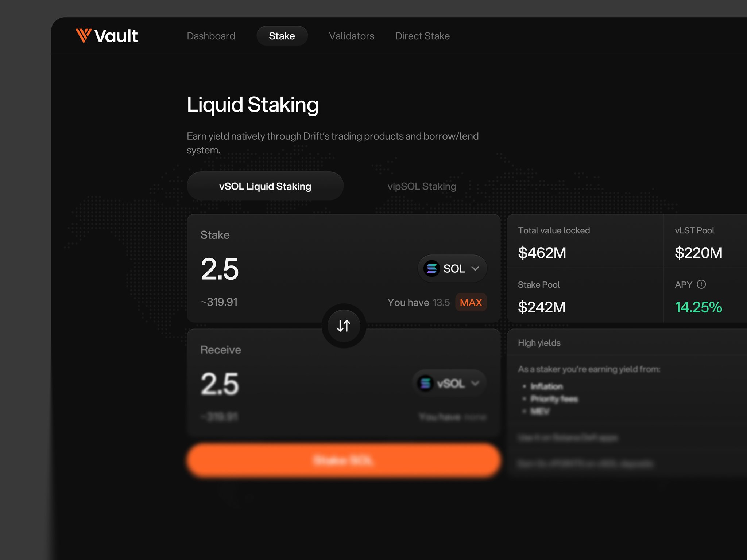Select the vSOL Liquid Staking option

tap(265, 186)
